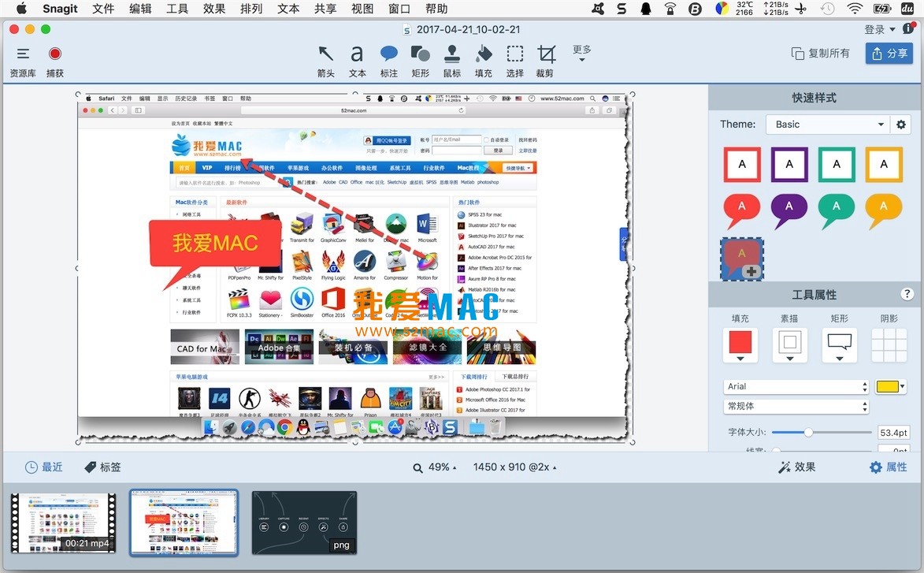Toggle the Effects (效果) panel
924x573 pixels.
click(x=796, y=467)
